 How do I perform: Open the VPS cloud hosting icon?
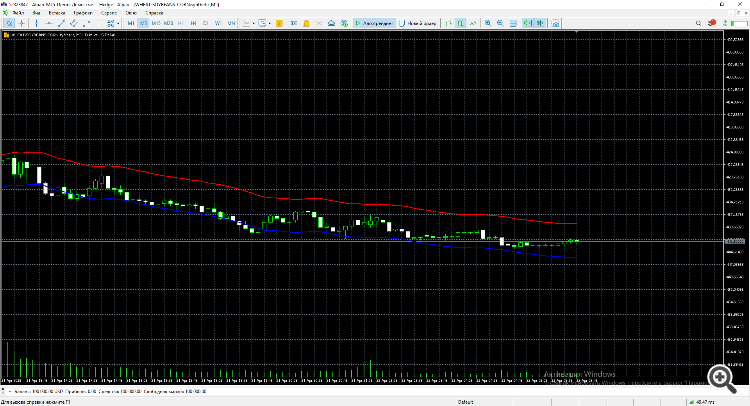(331, 23)
